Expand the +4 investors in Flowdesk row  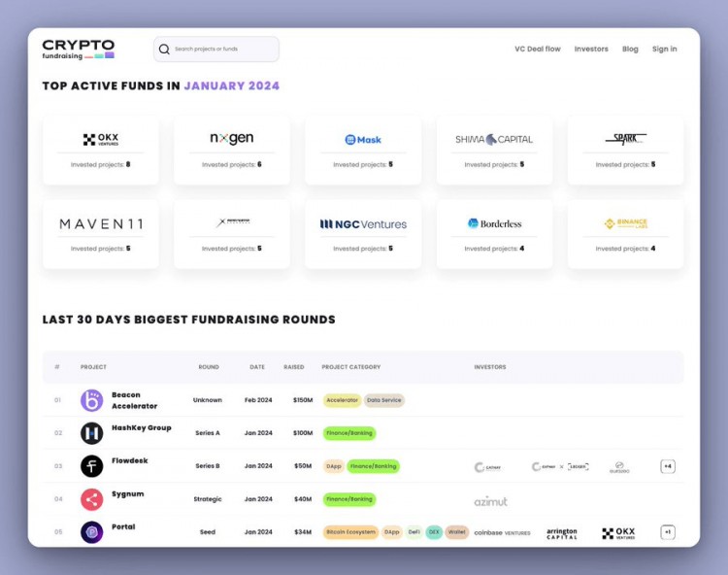tap(668, 466)
